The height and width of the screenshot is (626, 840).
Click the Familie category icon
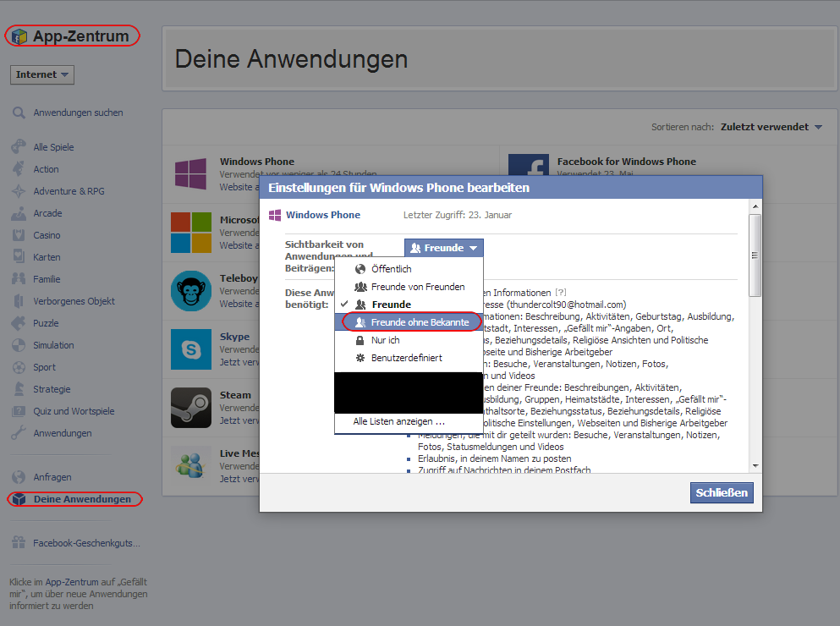pos(19,278)
